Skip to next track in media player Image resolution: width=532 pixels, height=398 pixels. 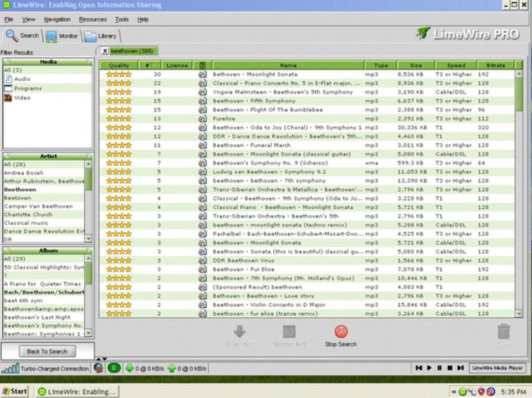461,368
